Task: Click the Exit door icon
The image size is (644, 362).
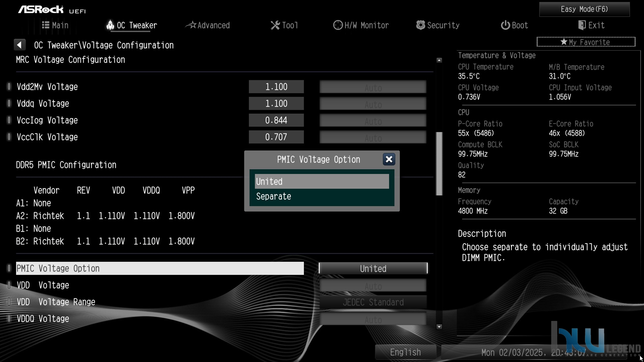Action: point(582,25)
